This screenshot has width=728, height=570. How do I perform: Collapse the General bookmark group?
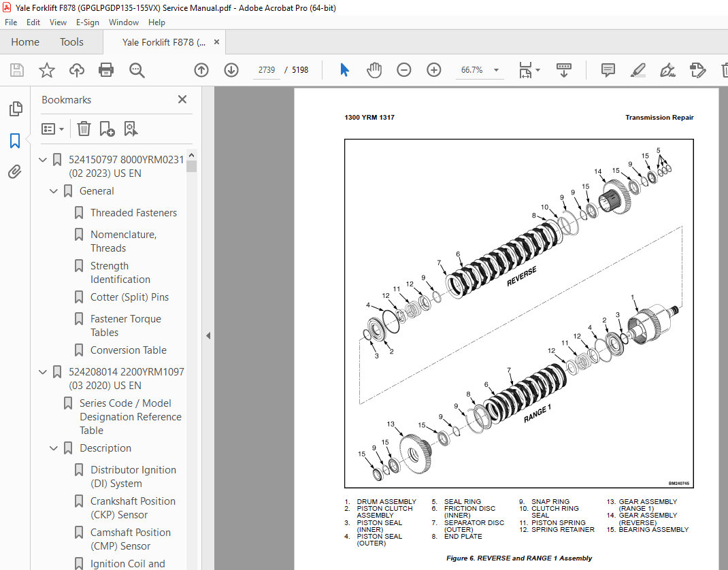[53, 191]
